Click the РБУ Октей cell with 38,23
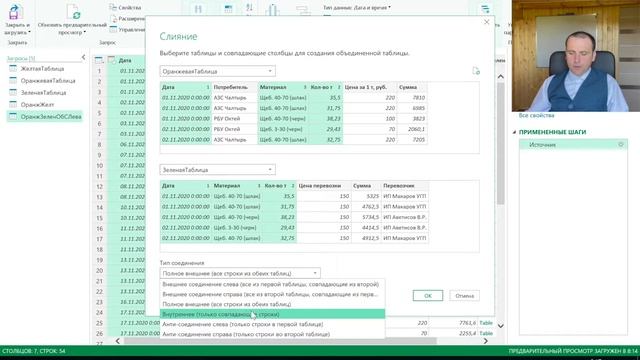The height and width of the screenshot is (360, 640). pos(234,119)
